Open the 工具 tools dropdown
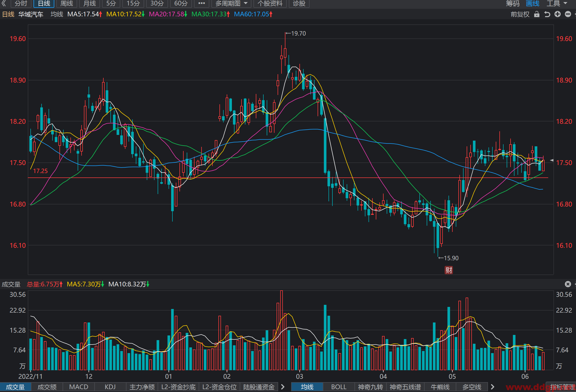This screenshot has height=392, width=576. (557, 4)
